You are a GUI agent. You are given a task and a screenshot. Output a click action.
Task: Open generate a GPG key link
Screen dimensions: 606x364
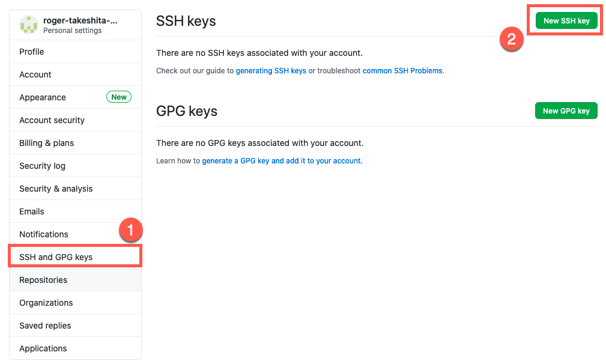point(282,161)
